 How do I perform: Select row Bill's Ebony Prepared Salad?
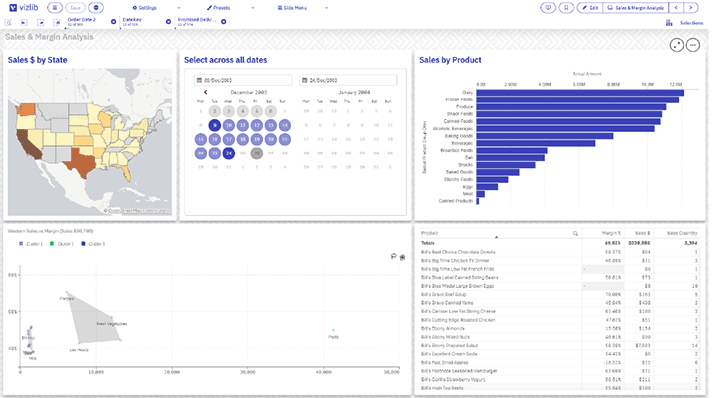559,345
